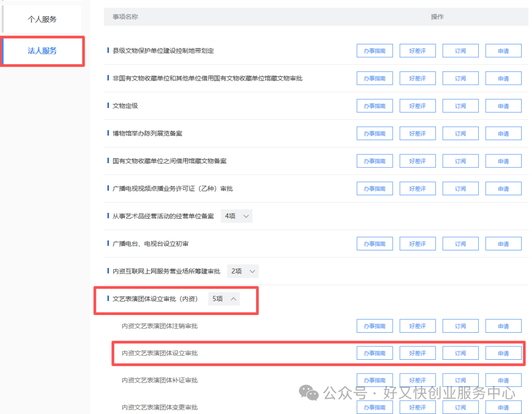The height and width of the screenshot is (414, 532).
Task: Click item name 博物馆举办陈列展览备案
Action: point(147,134)
